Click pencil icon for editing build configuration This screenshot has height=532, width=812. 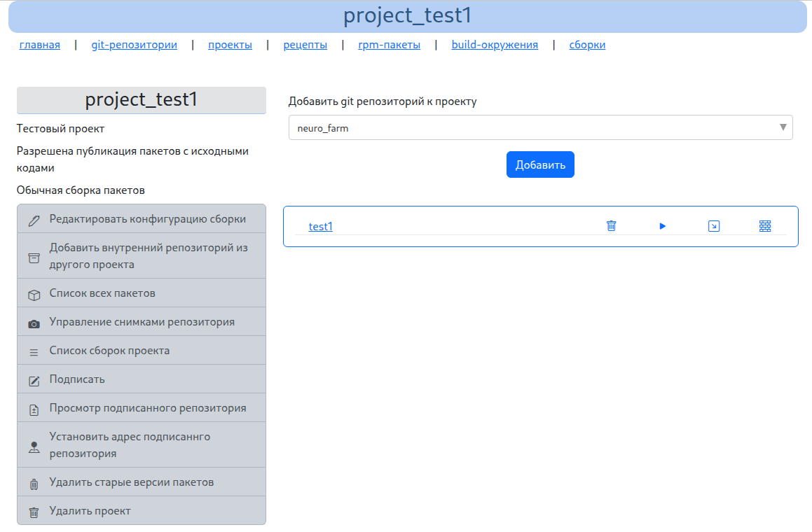(34, 220)
